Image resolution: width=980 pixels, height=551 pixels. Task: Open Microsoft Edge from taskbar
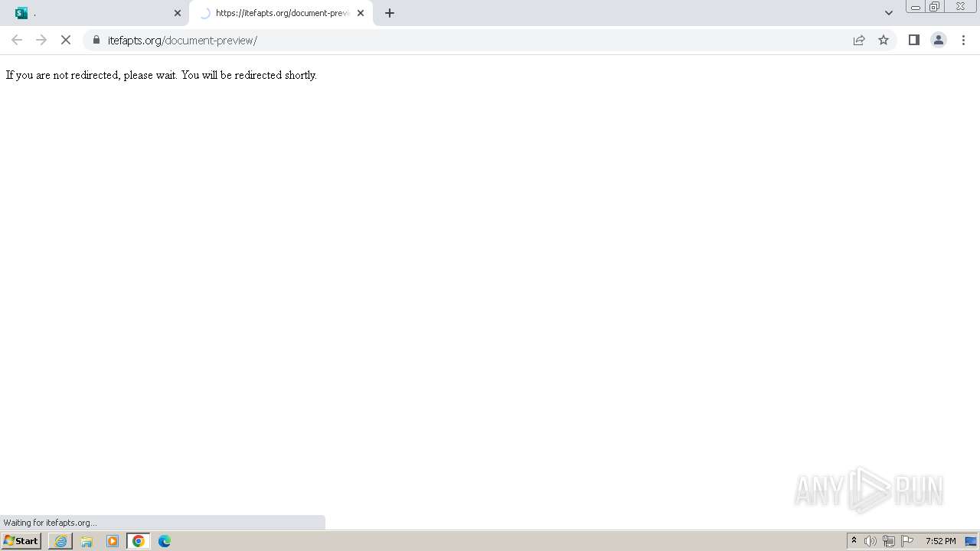click(165, 541)
